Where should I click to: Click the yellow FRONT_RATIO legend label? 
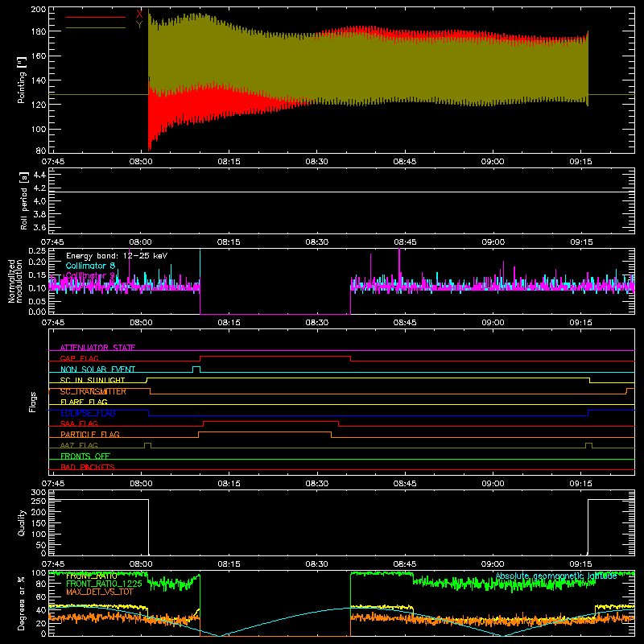coord(92,576)
